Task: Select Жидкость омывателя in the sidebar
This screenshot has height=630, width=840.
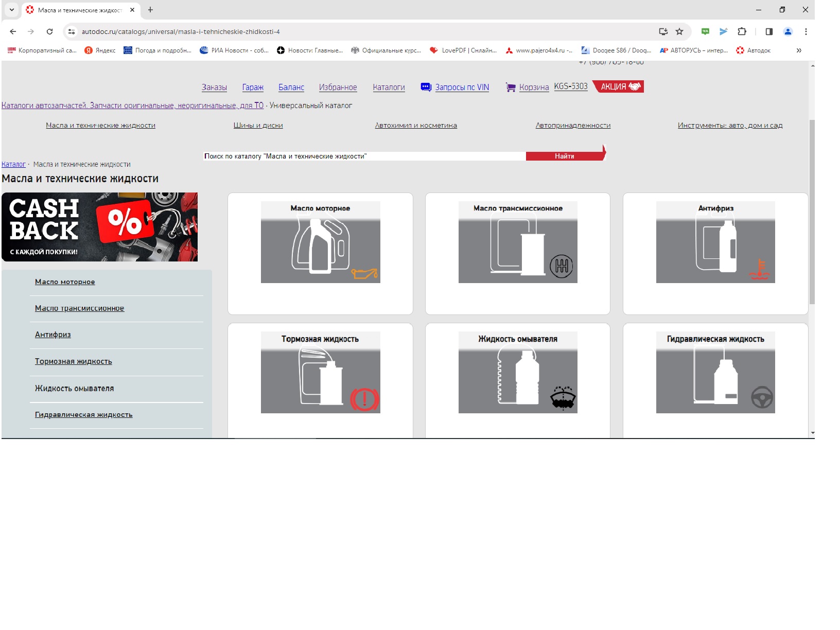Action: click(x=74, y=388)
